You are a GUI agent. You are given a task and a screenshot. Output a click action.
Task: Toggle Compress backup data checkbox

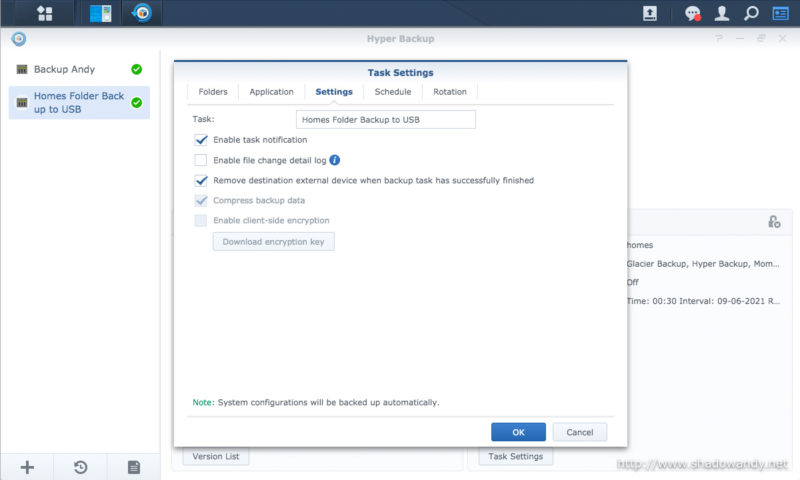[x=201, y=200]
